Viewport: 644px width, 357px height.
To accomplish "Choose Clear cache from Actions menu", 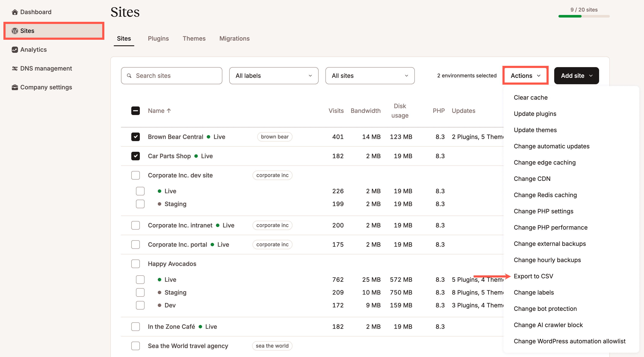I will (x=530, y=97).
